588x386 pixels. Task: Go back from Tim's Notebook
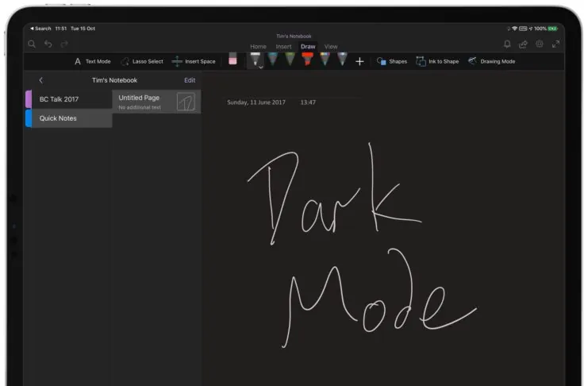(41, 80)
